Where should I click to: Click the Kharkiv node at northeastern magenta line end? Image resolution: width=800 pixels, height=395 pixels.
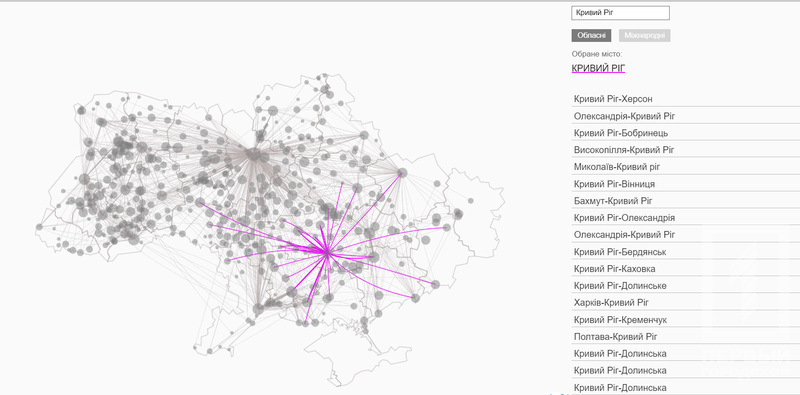coord(402,173)
